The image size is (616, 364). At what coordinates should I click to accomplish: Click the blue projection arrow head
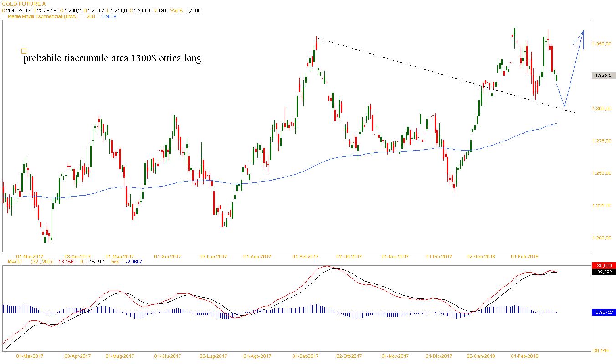[x=583, y=32]
